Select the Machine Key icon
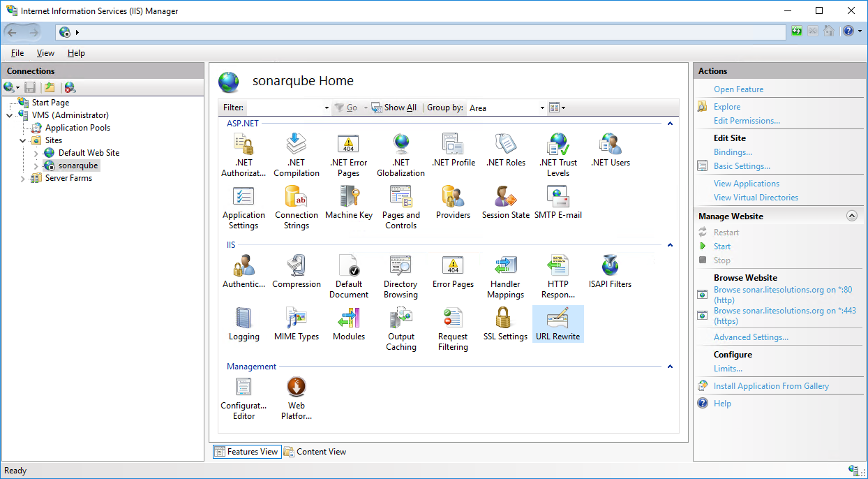Image resolution: width=868 pixels, height=479 pixels. point(348,202)
